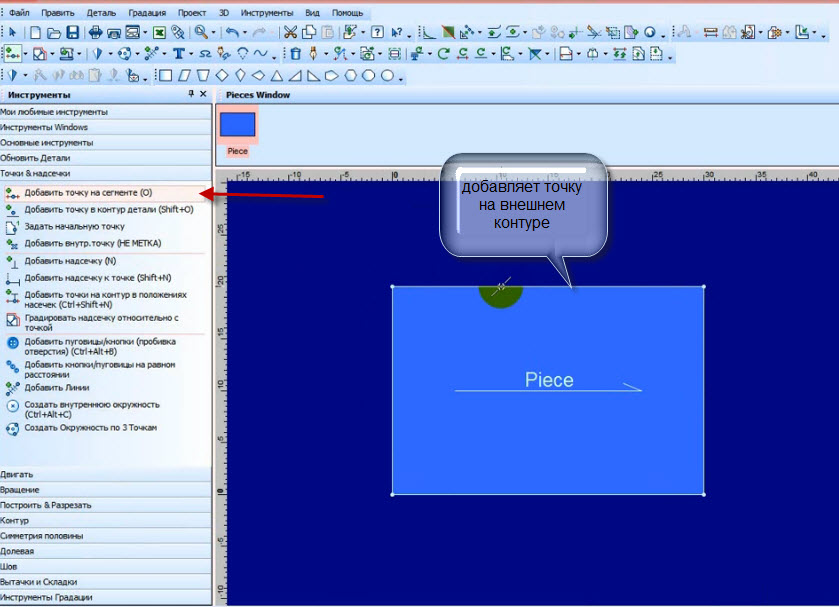The image size is (839, 607).
Task: Insert a pentagon shape
Action: click(x=332, y=75)
